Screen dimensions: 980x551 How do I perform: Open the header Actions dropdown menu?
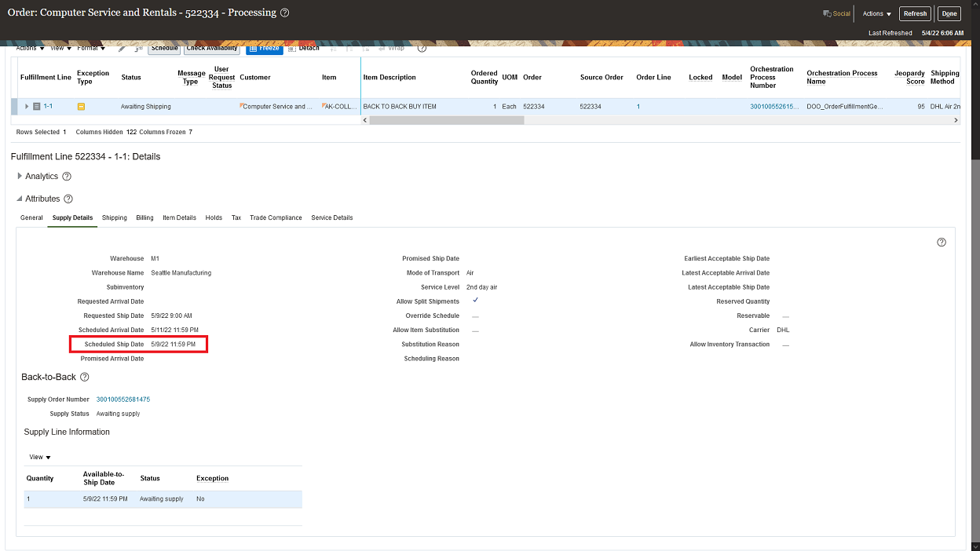(x=876, y=13)
